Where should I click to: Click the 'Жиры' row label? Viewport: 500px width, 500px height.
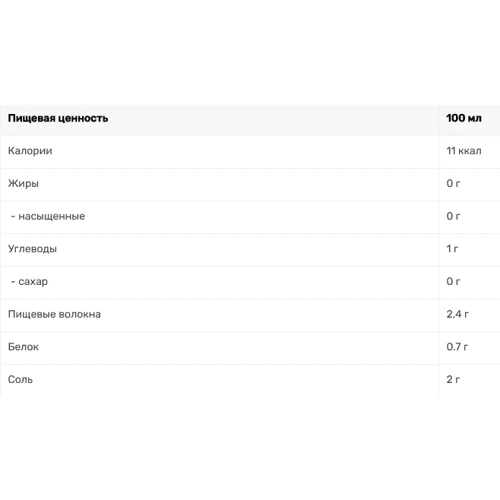(23, 184)
